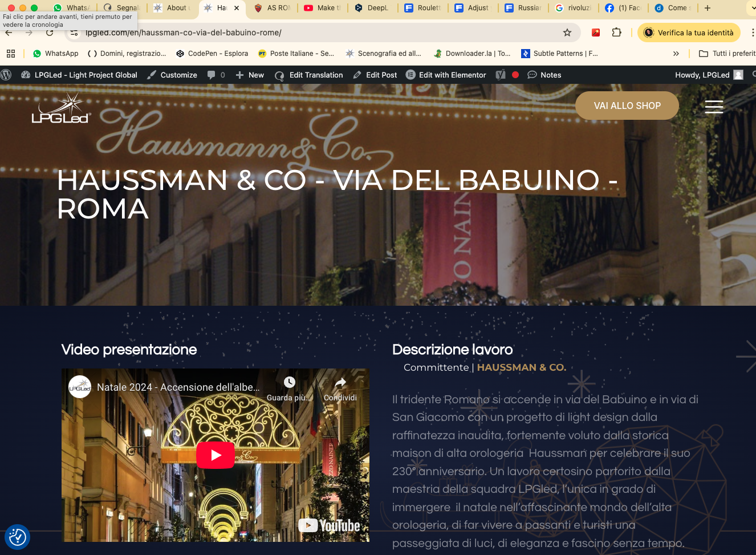Go back to previous page

pos(9,33)
